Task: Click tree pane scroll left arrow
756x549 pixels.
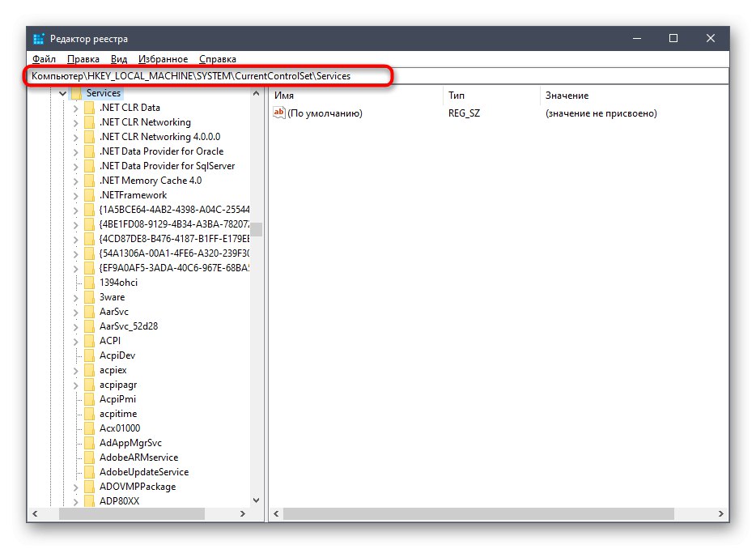Action: pos(35,514)
